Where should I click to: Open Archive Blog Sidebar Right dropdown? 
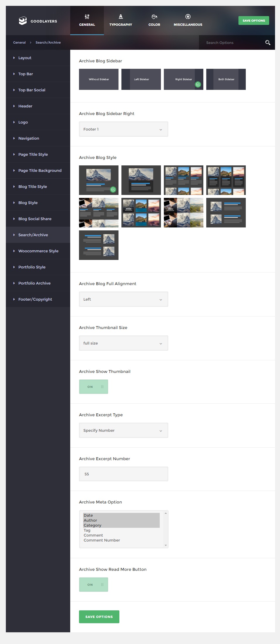point(123,129)
